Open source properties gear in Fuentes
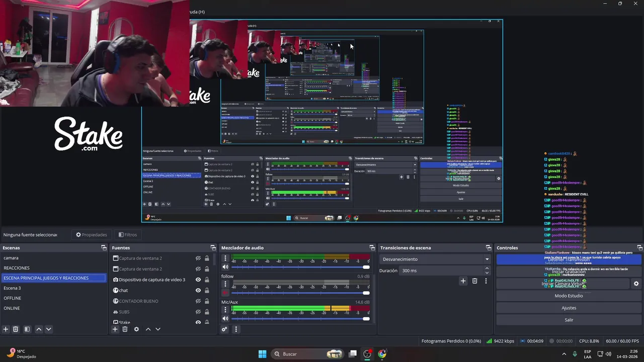 (136, 329)
